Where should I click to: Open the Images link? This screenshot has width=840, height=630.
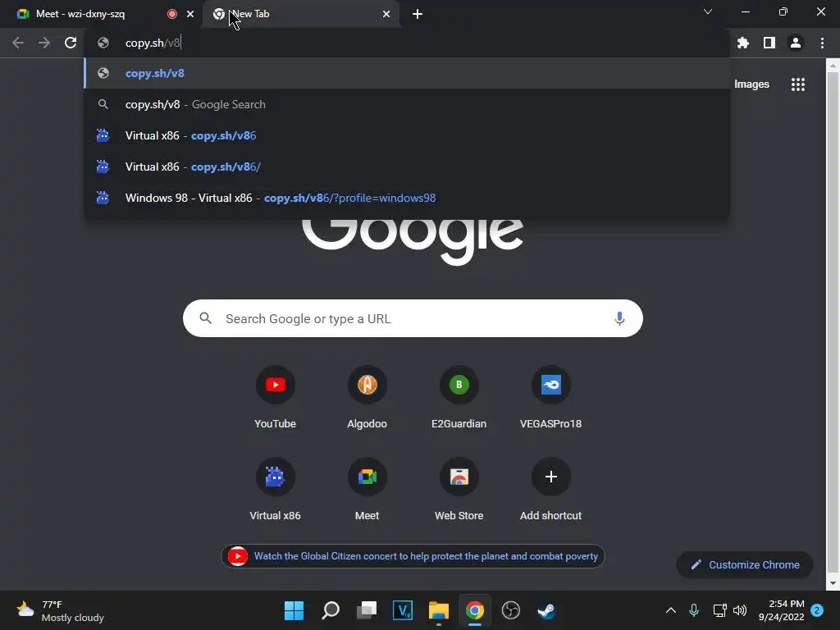(x=751, y=84)
